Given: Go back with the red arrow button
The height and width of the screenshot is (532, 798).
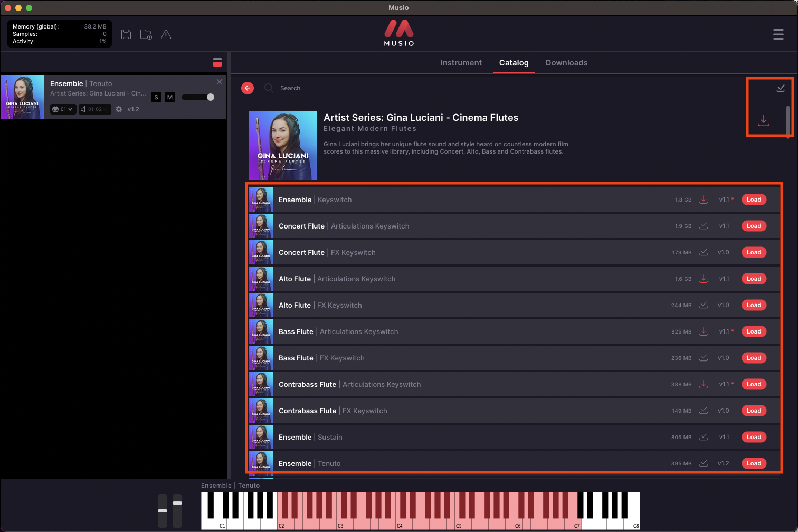Looking at the screenshot, I should coord(248,88).
